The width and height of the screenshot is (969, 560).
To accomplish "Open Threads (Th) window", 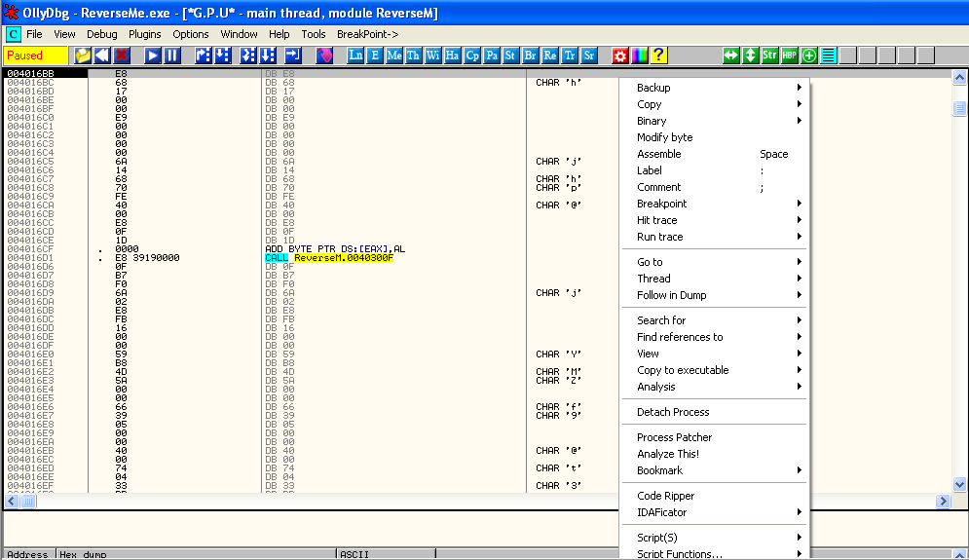I will click(x=414, y=56).
